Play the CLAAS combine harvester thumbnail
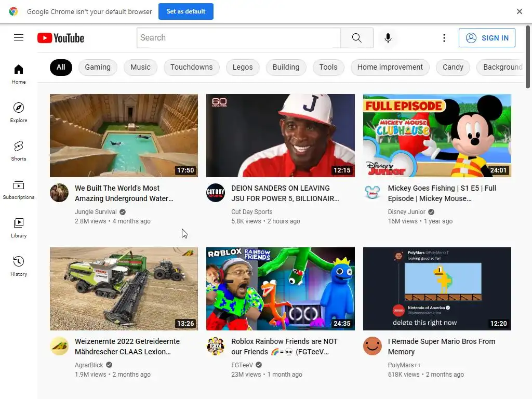Image resolution: width=532 pixels, height=399 pixels. click(124, 289)
